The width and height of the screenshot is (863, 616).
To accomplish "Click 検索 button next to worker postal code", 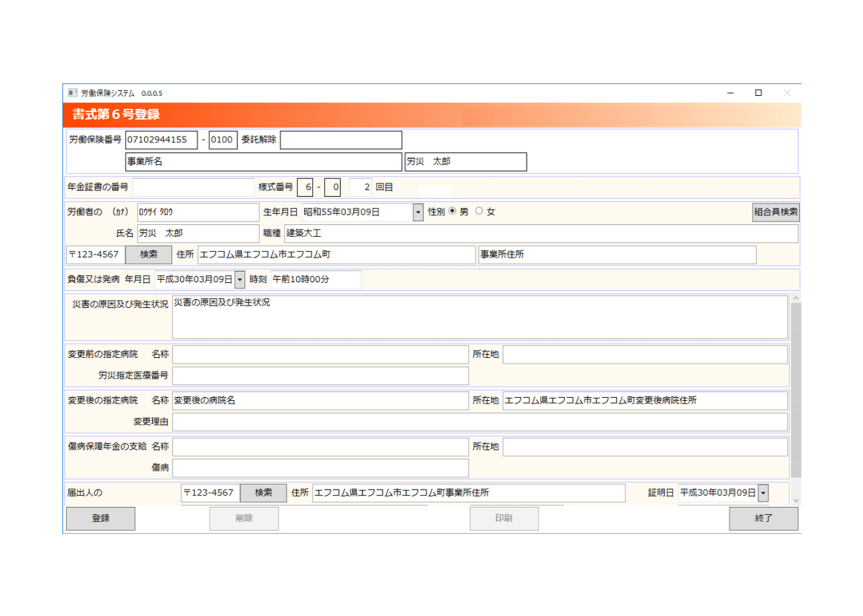I will coord(148,255).
